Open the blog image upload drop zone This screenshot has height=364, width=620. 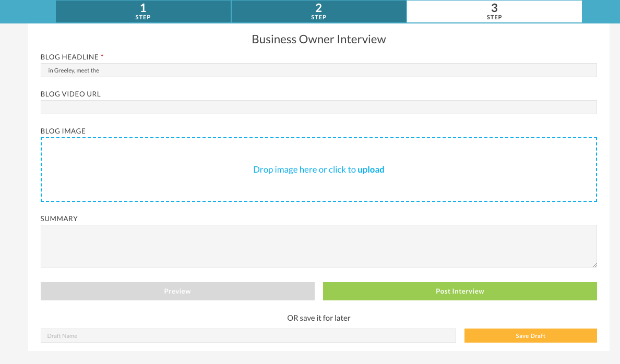(319, 169)
